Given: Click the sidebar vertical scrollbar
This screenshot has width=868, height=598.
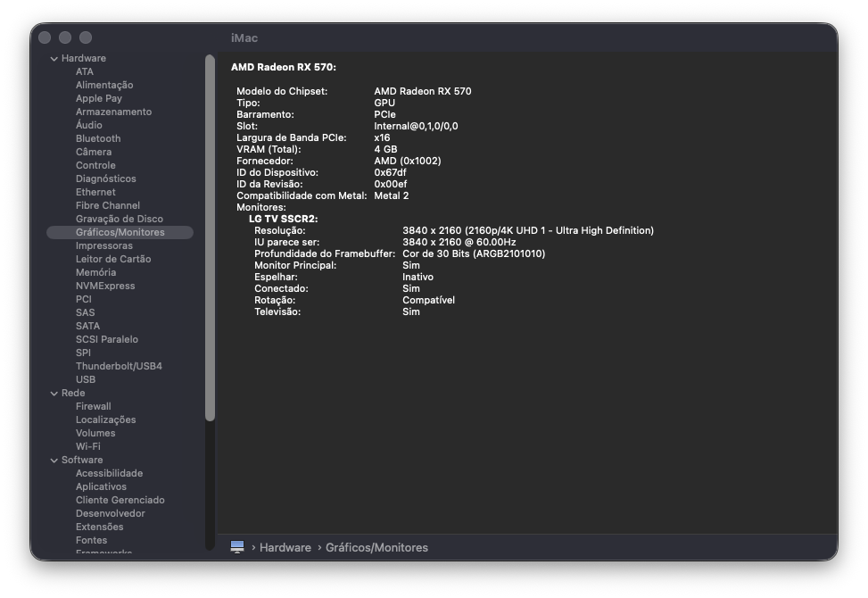Looking at the screenshot, I should click(210, 238).
